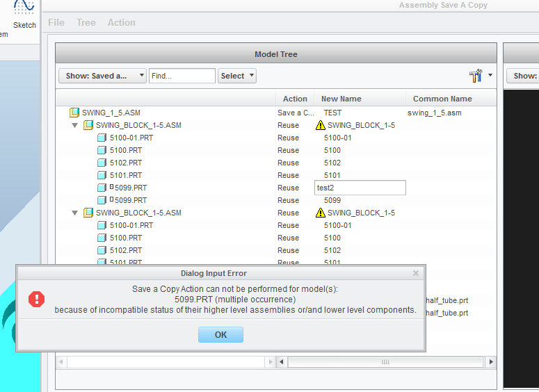Click Reuse action for first SWING_BLOCK_1-5.ASM
539x392 pixels.
(x=288, y=125)
